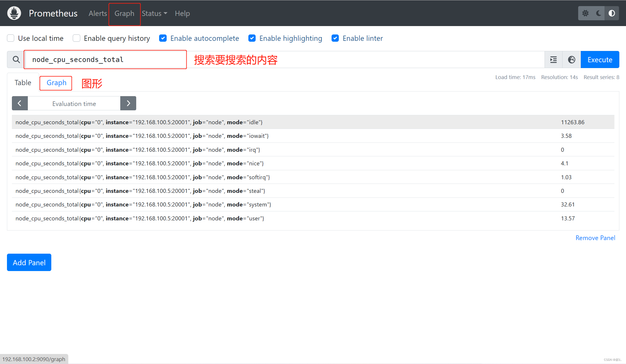This screenshot has height=364, width=626.
Task: Open the Help page
Action: [182, 13]
